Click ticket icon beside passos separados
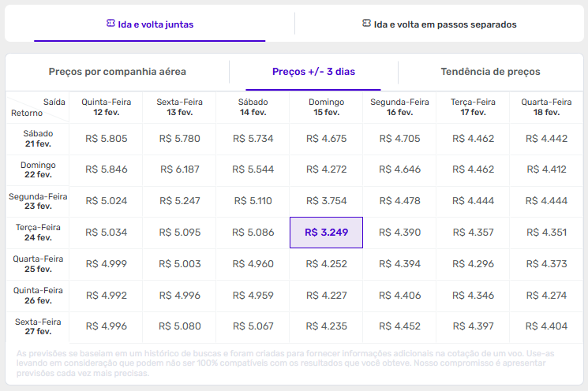Screen dimensions: 588x391 pyautogui.click(x=366, y=24)
